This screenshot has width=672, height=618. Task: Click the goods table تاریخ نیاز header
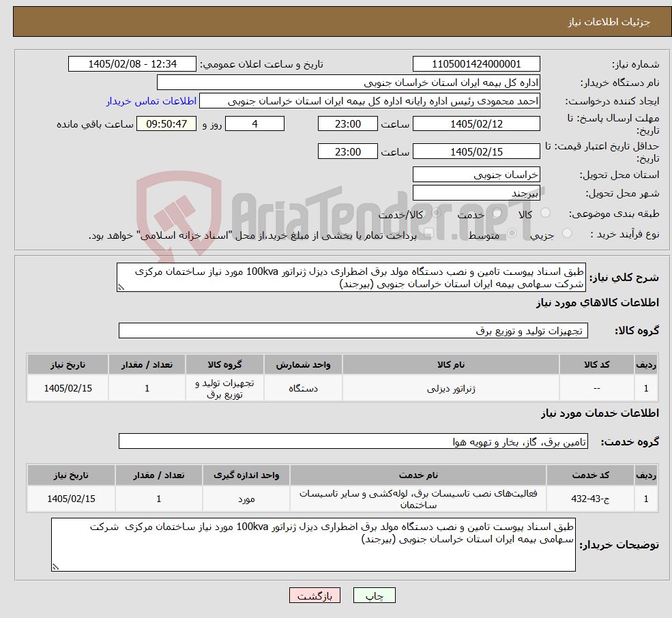point(68,365)
